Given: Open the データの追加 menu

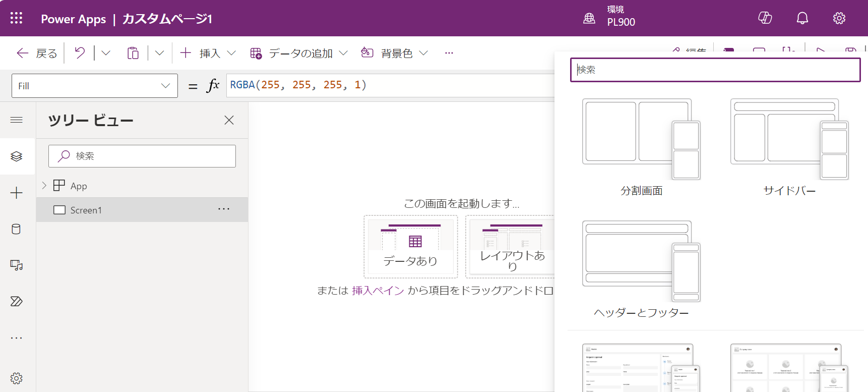Looking at the screenshot, I should tap(299, 53).
